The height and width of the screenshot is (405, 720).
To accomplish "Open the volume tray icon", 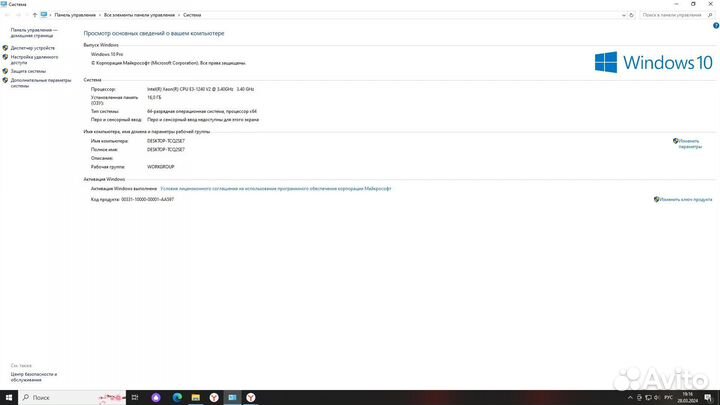I will [x=657, y=398].
